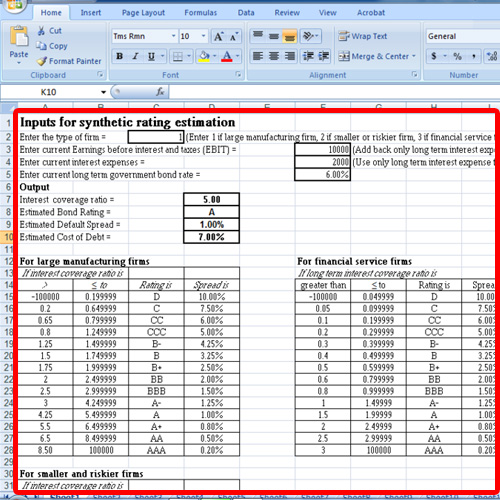Image resolution: width=500 pixels, height=500 pixels.
Task: Click the Cut scissors icon
Action: click(x=41, y=31)
